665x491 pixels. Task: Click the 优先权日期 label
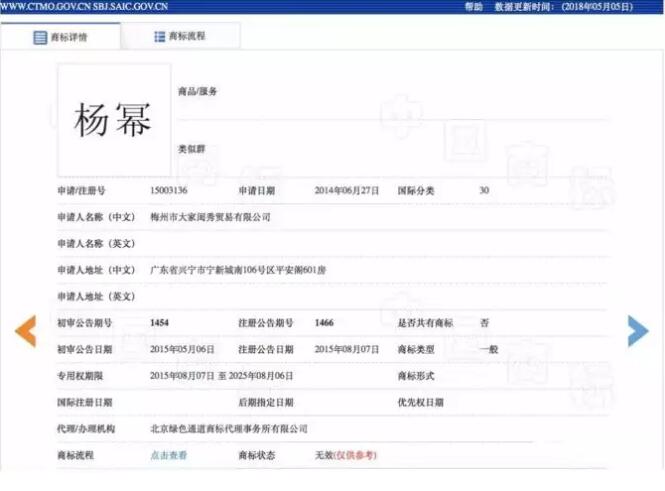tap(420, 402)
